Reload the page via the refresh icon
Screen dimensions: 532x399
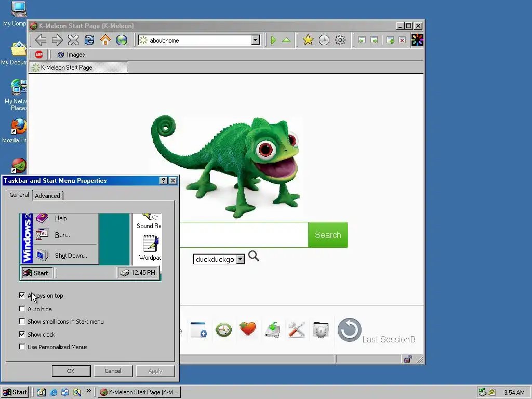coord(89,40)
